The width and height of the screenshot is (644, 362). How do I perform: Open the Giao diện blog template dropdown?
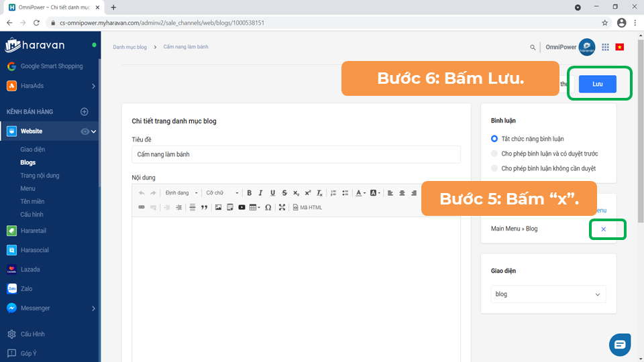[x=548, y=294]
